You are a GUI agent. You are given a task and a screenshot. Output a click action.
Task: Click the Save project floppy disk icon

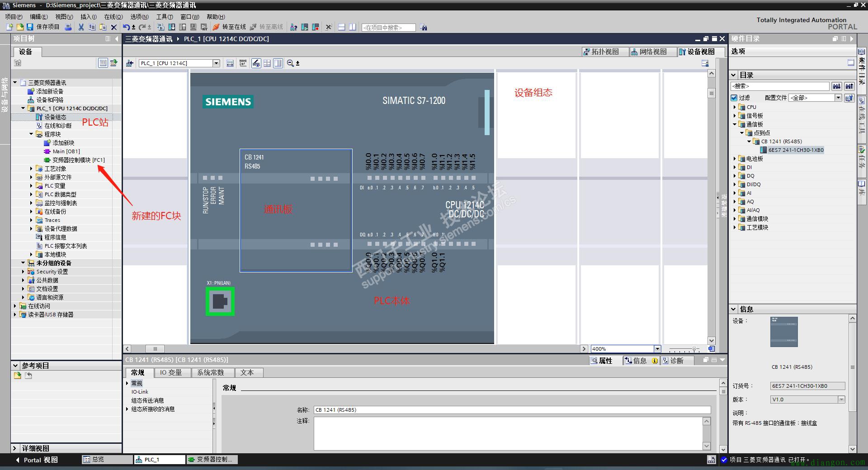[x=30, y=27]
